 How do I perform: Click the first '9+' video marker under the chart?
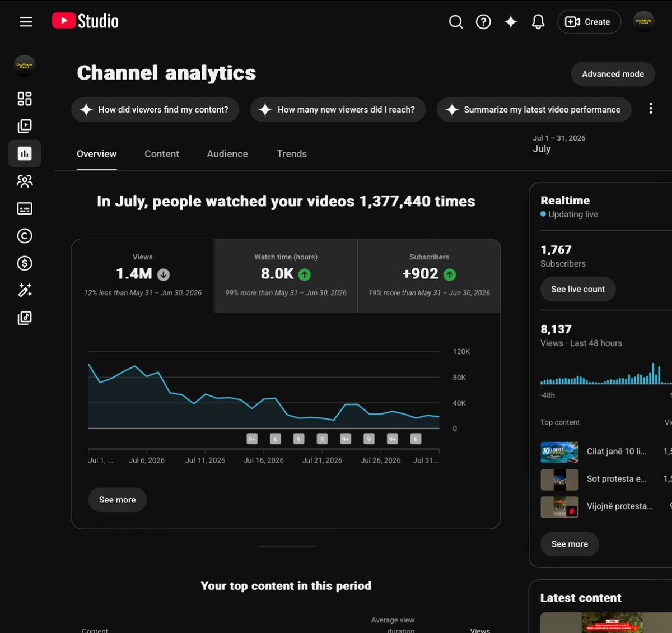[252, 439]
